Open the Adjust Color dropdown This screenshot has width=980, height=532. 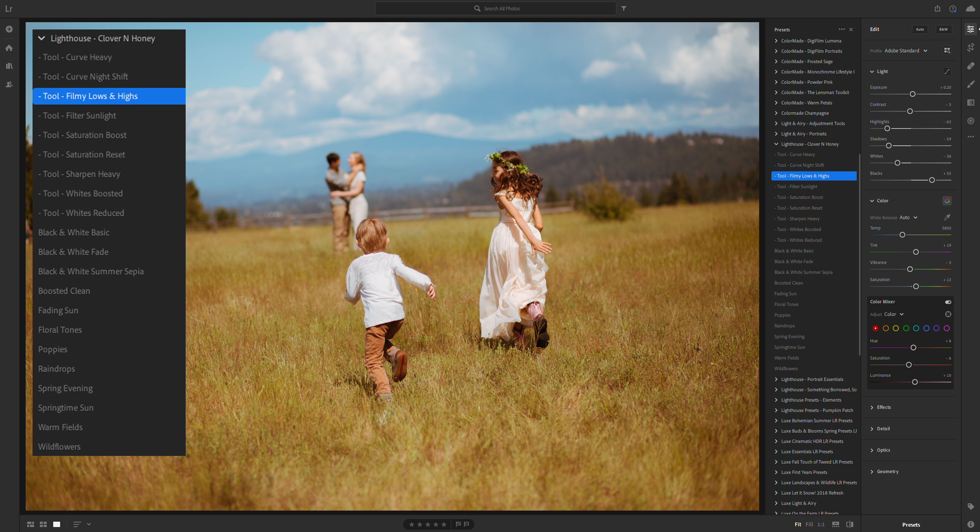click(x=894, y=314)
